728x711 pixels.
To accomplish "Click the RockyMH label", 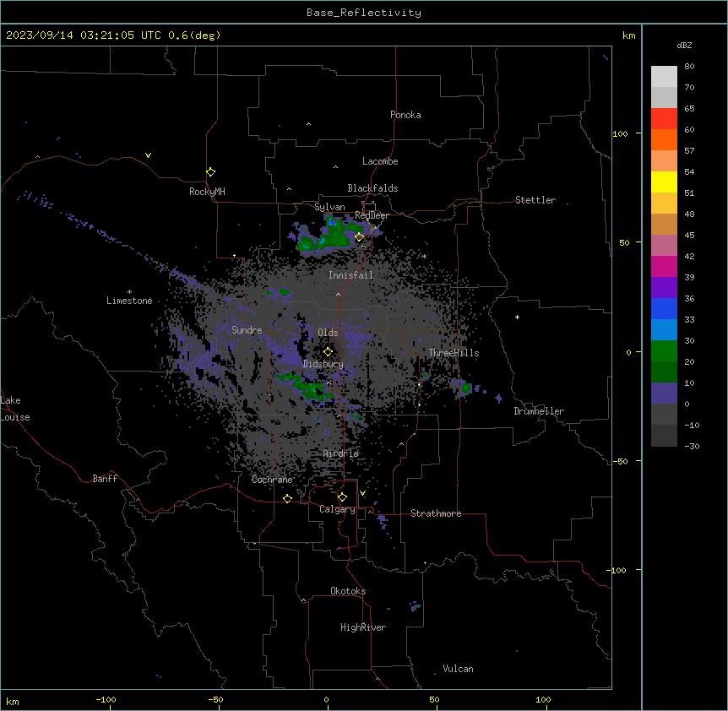I will tap(207, 192).
